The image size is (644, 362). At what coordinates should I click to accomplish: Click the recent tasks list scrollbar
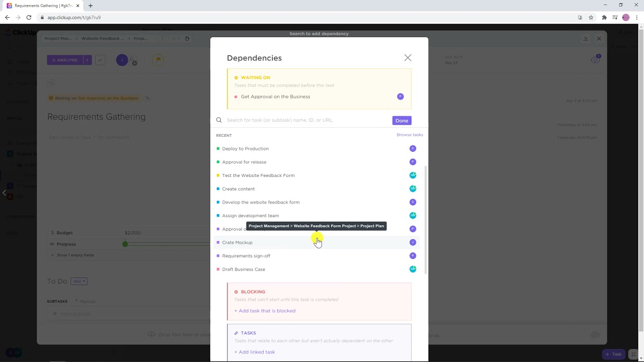click(x=426, y=220)
